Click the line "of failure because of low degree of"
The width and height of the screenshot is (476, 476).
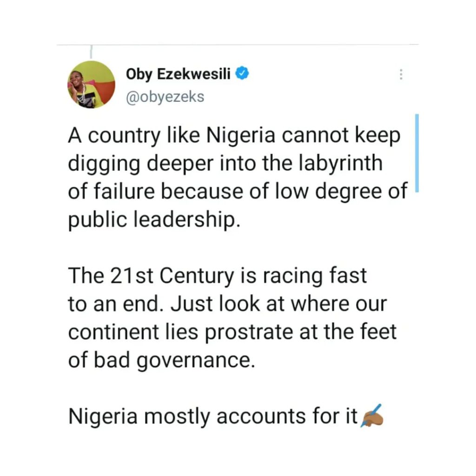(x=238, y=192)
